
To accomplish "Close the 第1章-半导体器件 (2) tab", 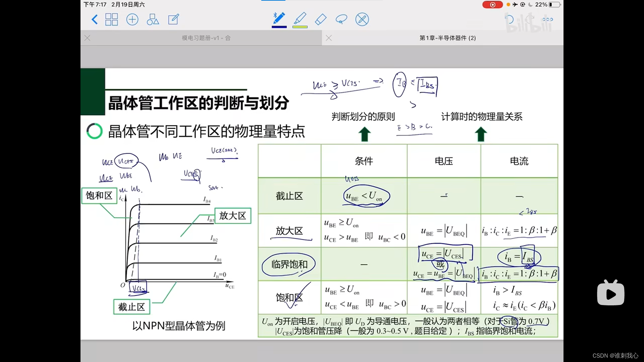I will (x=329, y=38).
